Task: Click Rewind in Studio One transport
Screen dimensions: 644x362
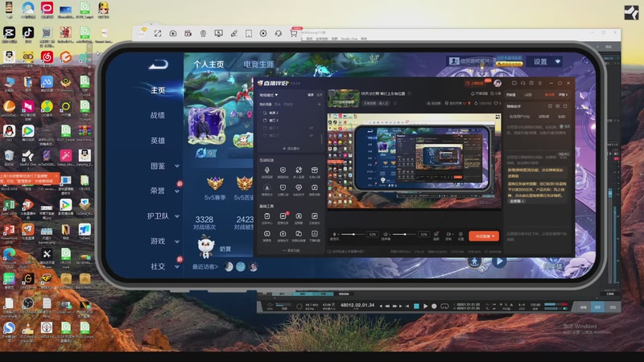Action: tap(387, 306)
